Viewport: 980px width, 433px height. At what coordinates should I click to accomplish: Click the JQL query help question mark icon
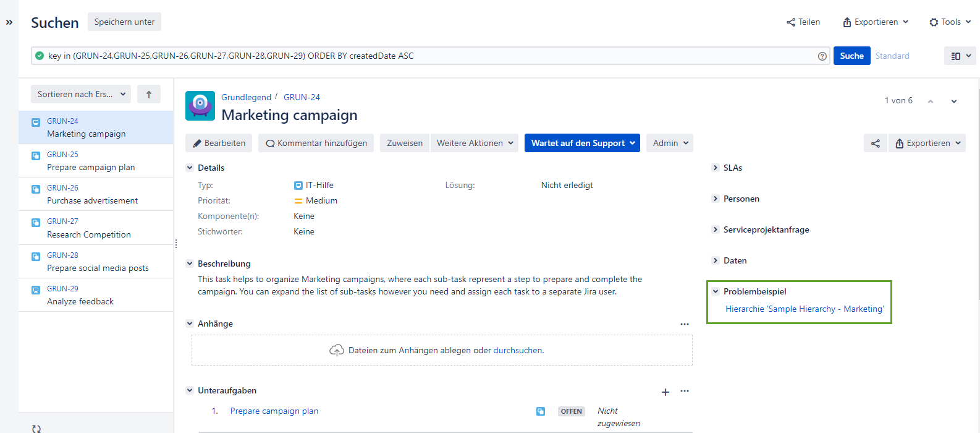pos(822,56)
